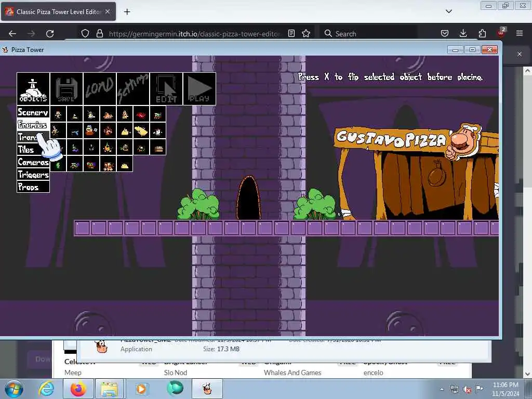Pick the white marshmallow enemy tile
Viewport: 532px width, 399px height.
click(x=158, y=131)
